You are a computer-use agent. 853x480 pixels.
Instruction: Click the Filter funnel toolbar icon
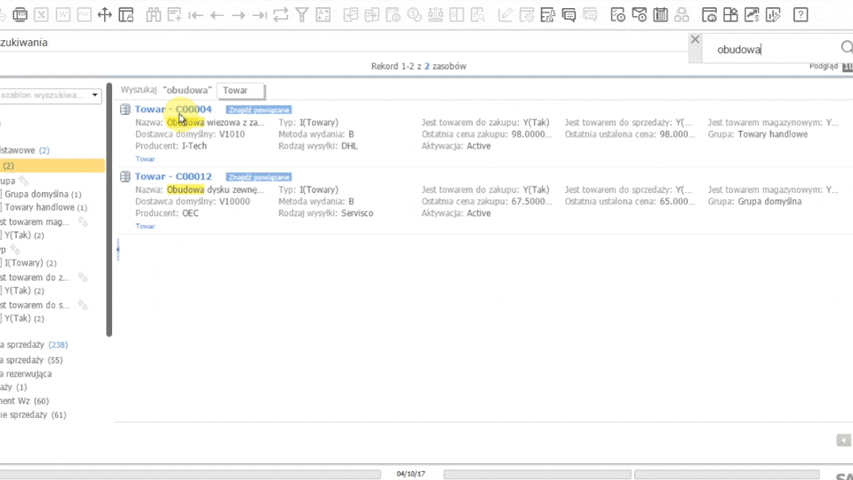[302, 15]
